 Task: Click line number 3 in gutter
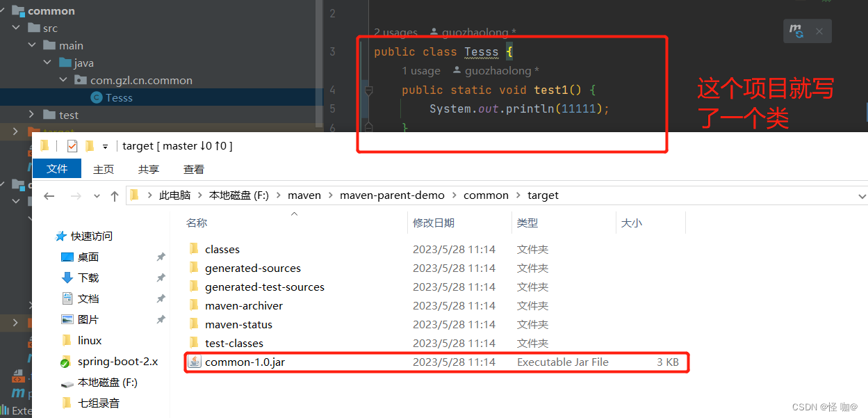point(333,51)
